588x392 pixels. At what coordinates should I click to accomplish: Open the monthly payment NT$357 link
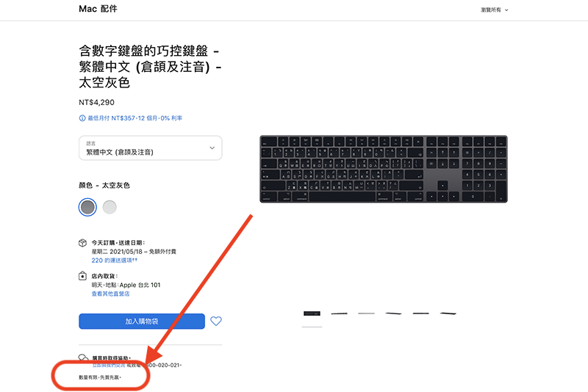[x=135, y=118]
